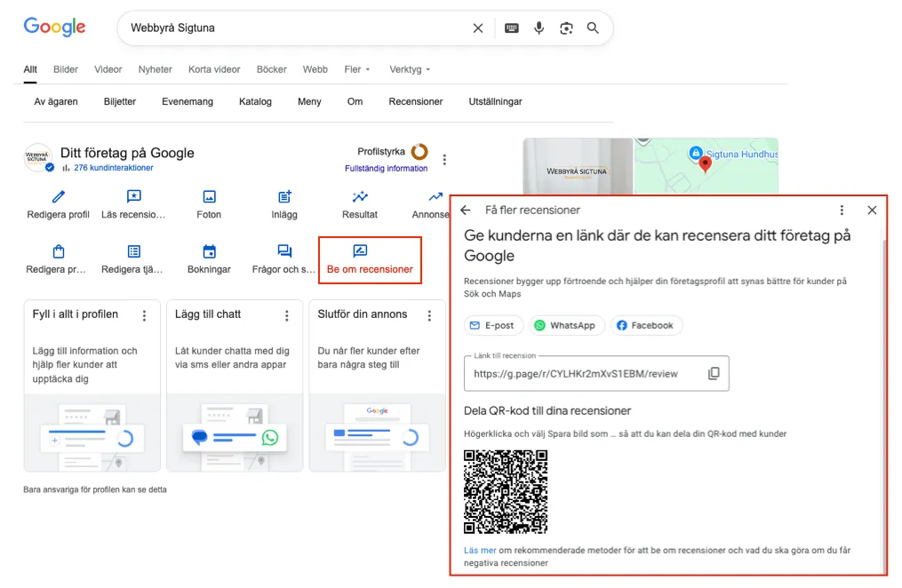Select the Katalog filter
Screen dimensions: 902x588
click(255, 102)
